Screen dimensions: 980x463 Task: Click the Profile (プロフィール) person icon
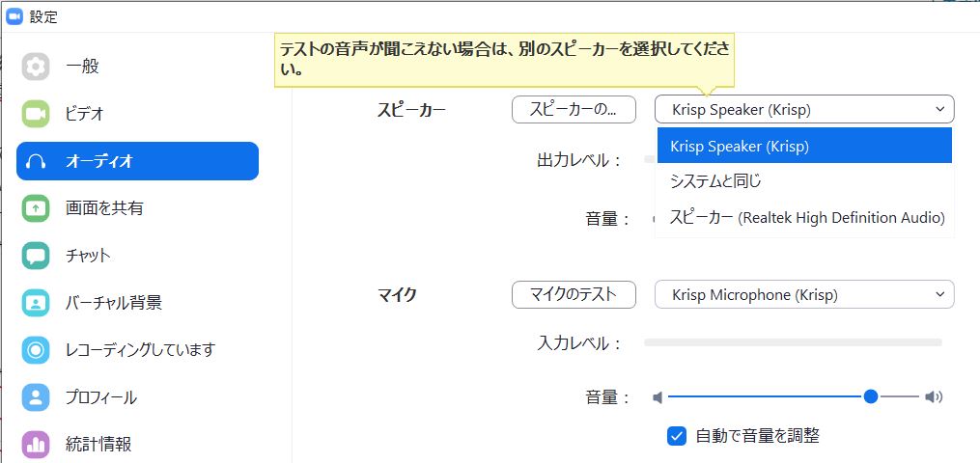[36, 396]
